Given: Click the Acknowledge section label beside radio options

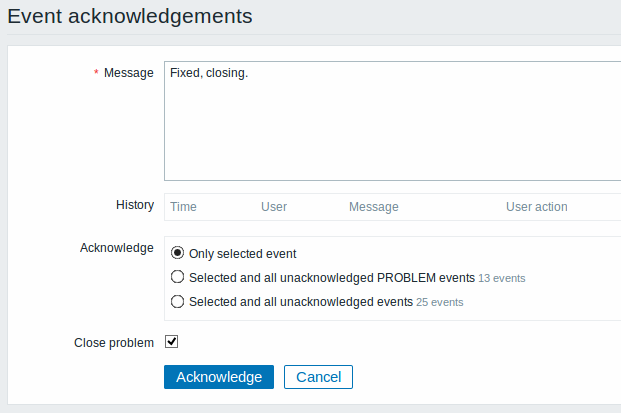Looking at the screenshot, I should tap(117, 248).
